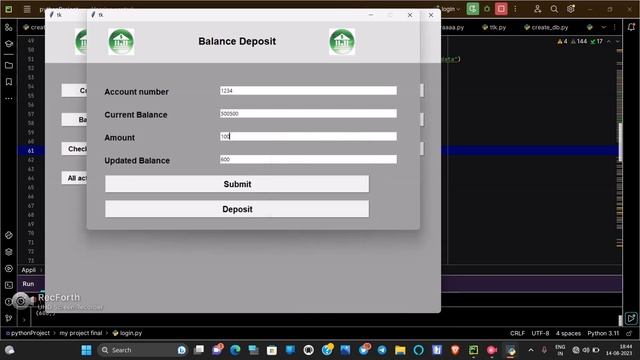Open PyCharm icon on taskbar
The height and width of the screenshot is (360, 640).
(473, 350)
